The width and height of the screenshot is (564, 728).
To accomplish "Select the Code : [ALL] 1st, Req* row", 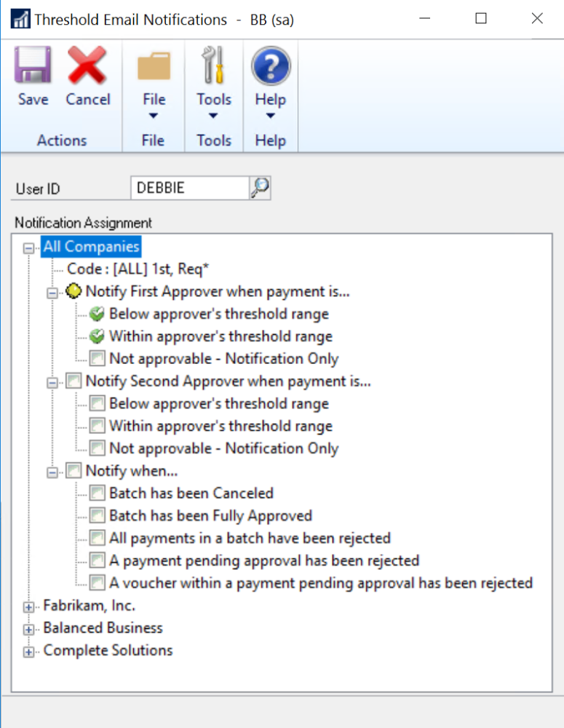I will coord(138,269).
